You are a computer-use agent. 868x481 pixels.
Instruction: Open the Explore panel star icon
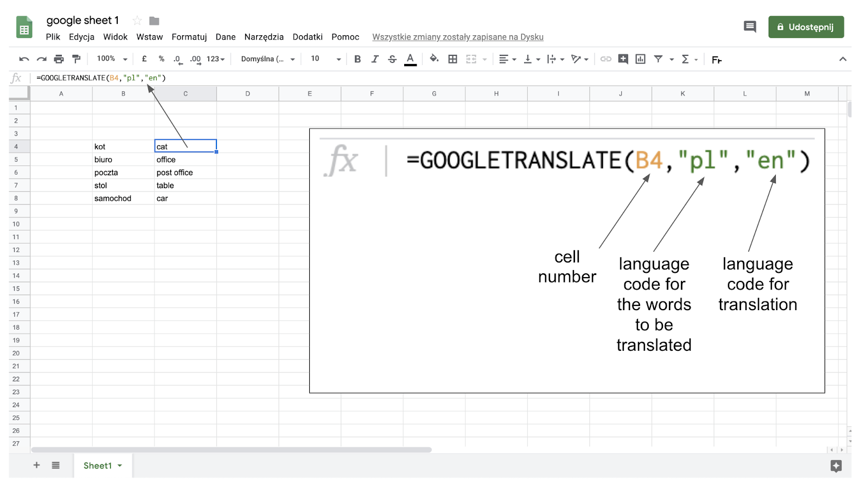pos(835,466)
